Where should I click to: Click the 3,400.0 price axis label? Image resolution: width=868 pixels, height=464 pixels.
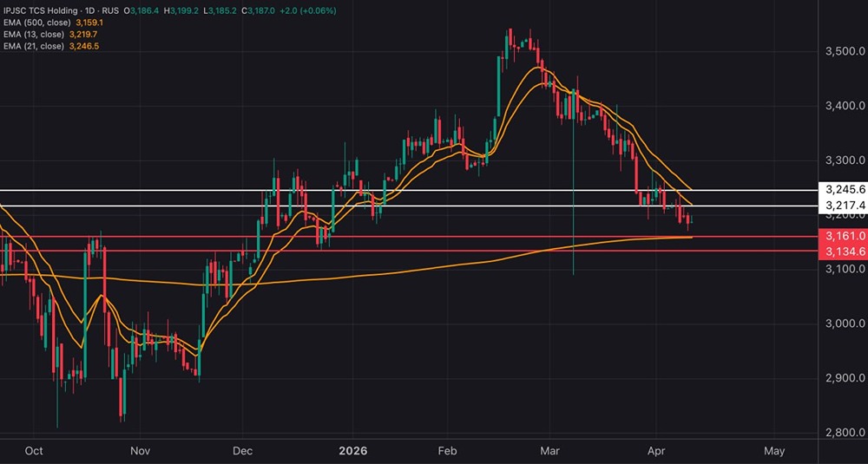pyautogui.click(x=845, y=106)
